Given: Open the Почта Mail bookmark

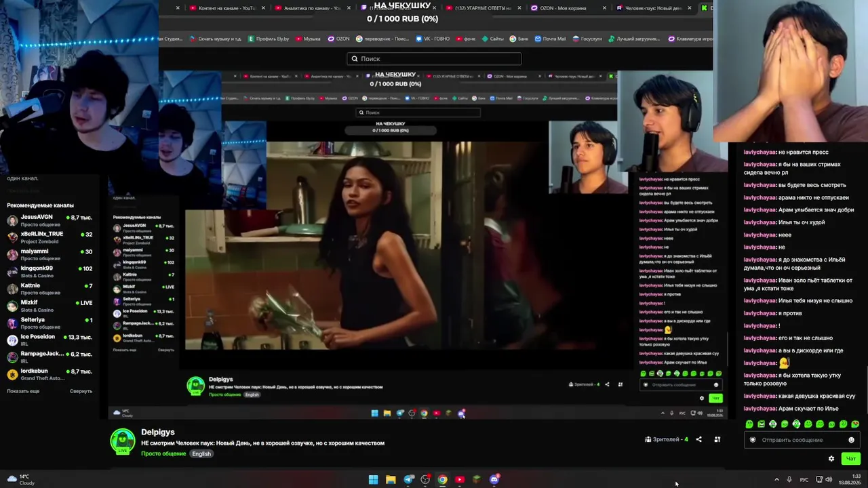Looking at the screenshot, I should [x=550, y=39].
